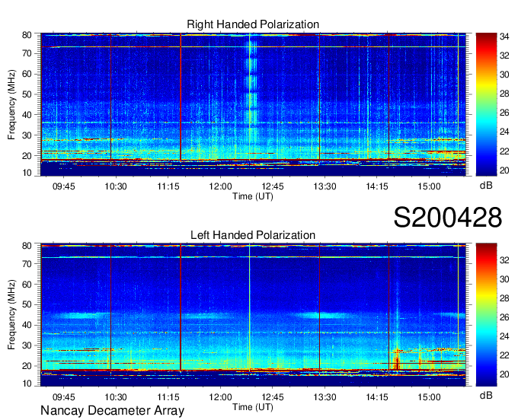518x420 pixels.
Task: Click the 09:45 tick under the Right Handed plot
Action: coord(64,186)
